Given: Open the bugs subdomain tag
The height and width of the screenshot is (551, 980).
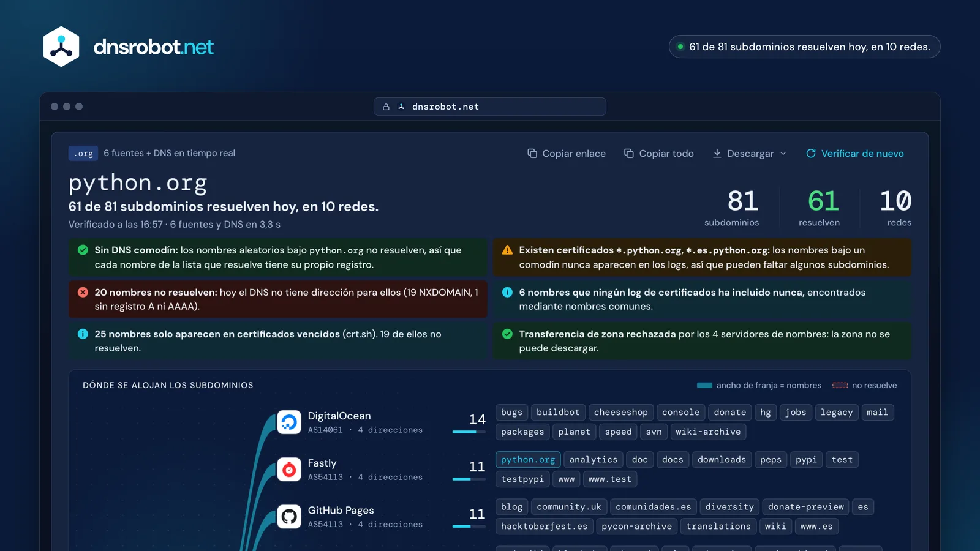Looking at the screenshot, I should point(511,413).
